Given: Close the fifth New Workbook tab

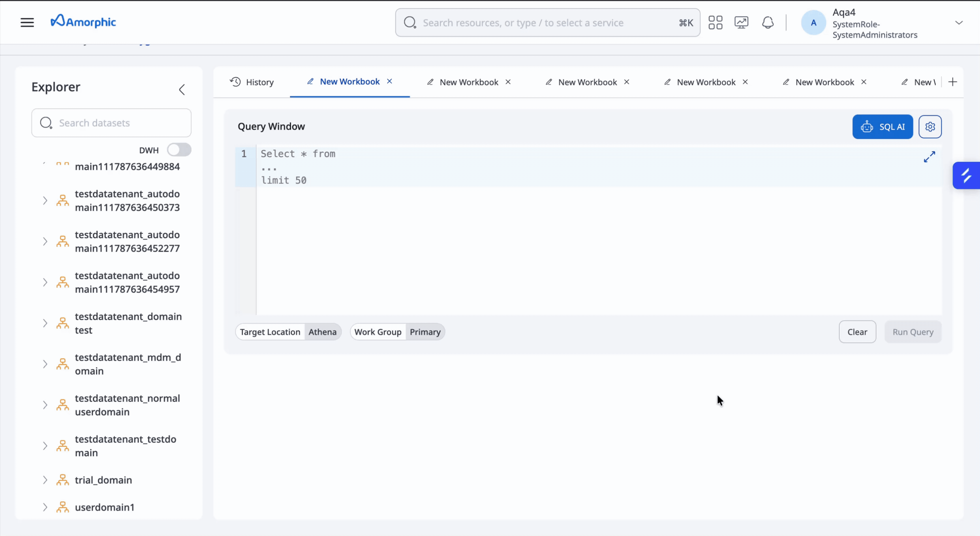Looking at the screenshot, I should tap(864, 82).
